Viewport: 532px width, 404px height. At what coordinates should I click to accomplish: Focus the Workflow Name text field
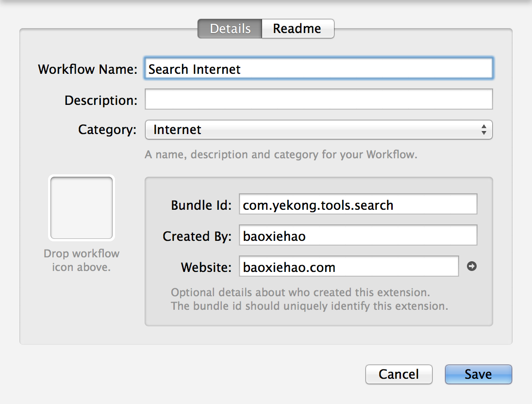click(318, 69)
